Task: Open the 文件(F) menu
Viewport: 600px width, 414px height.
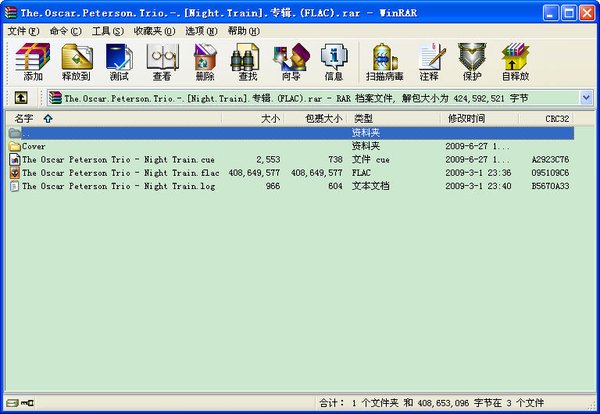Action: (x=23, y=31)
